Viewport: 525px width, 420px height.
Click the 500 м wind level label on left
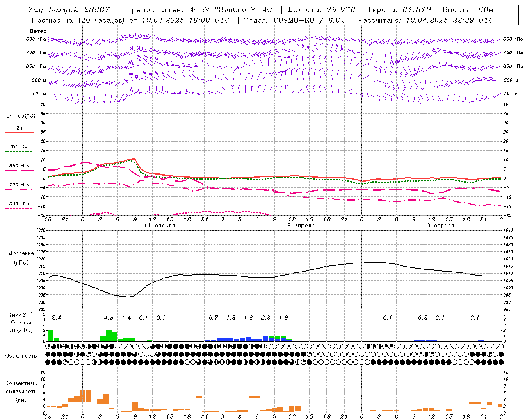[x=39, y=80]
